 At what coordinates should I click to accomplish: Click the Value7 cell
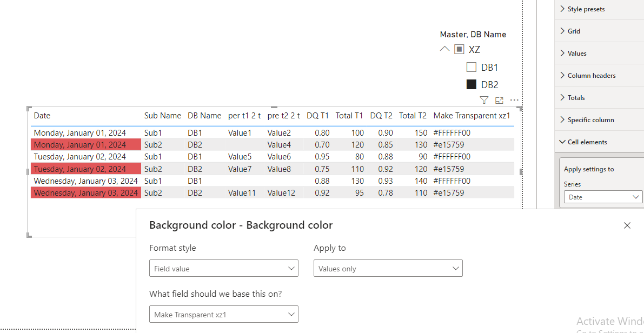(239, 169)
